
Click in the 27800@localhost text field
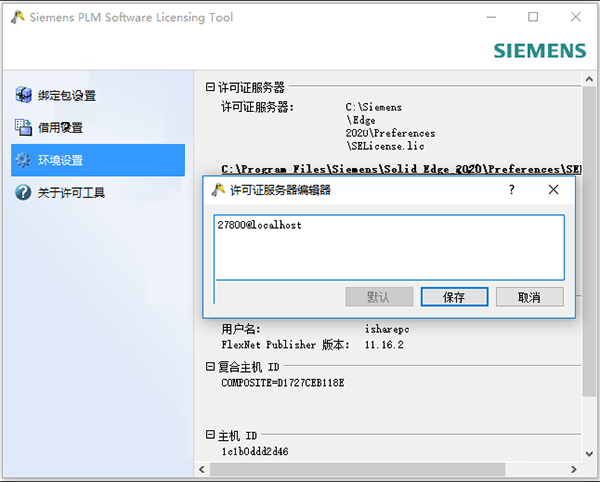point(389,248)
